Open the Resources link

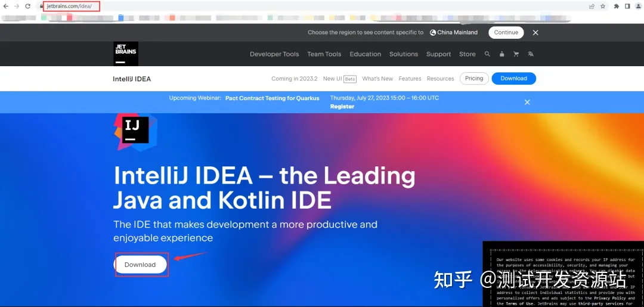440,79
